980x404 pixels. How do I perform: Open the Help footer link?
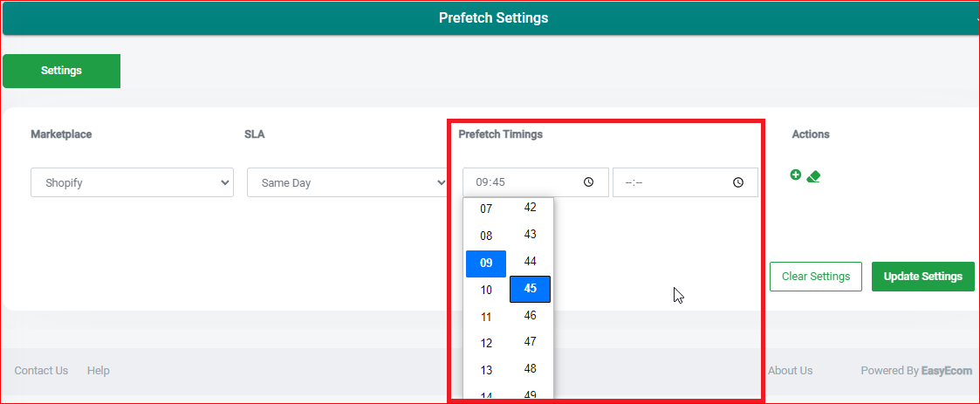[98, 371]
